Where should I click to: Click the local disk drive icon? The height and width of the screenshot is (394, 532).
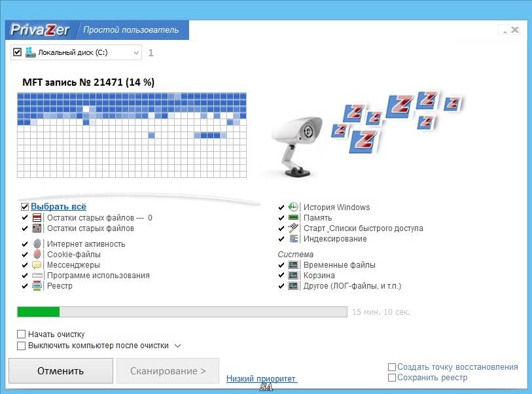31,52
